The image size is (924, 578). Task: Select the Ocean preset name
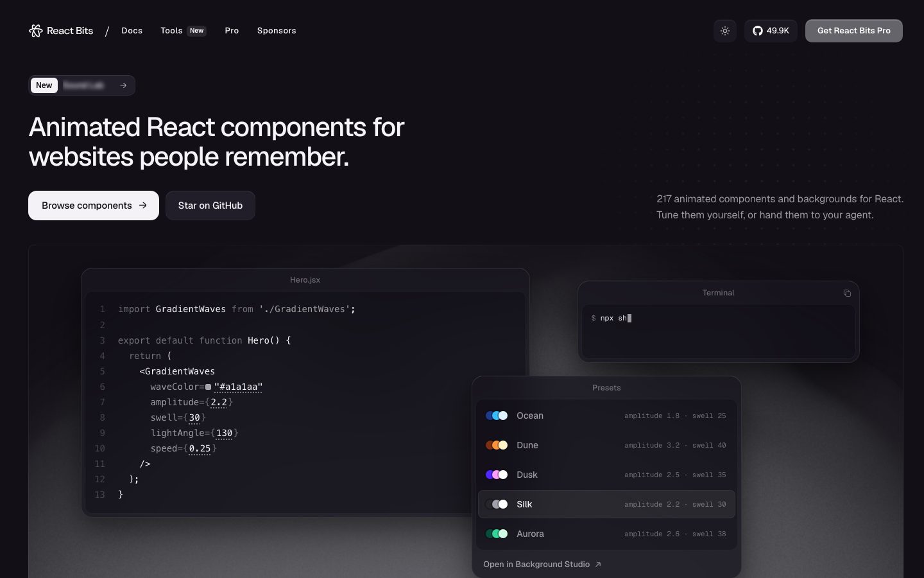point(530,416)
